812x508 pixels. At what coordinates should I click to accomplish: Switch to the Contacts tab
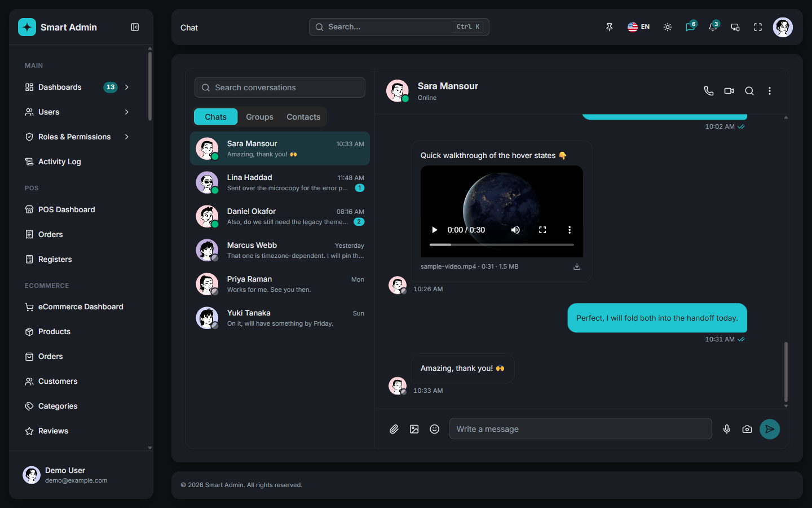tap(303, 117)
